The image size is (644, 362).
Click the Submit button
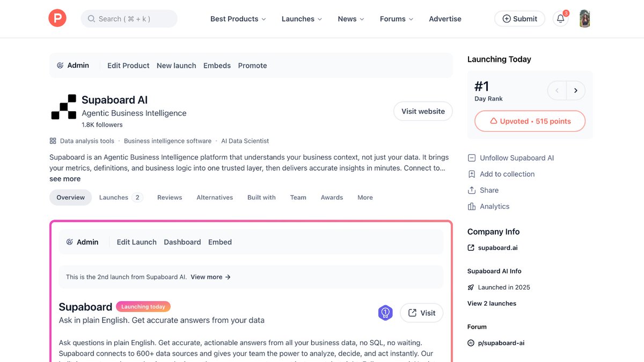point(519,19)
